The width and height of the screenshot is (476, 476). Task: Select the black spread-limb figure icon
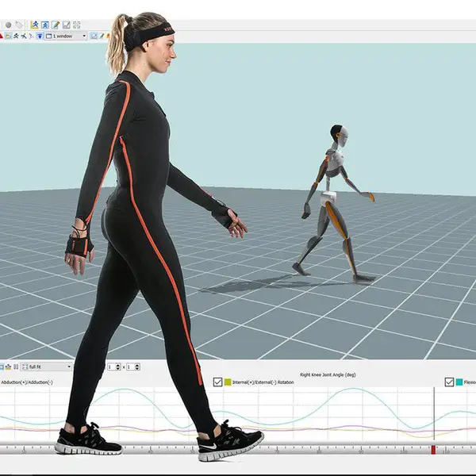[24, 36]
